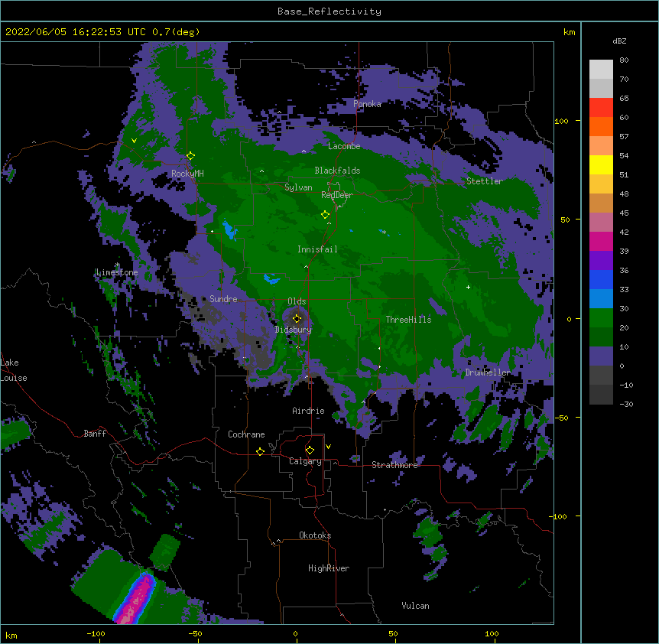The height and width of the screenshot is (644, 659).
Task: Click the white plus marker north of Drumheller
Action: tap(468, 287)
